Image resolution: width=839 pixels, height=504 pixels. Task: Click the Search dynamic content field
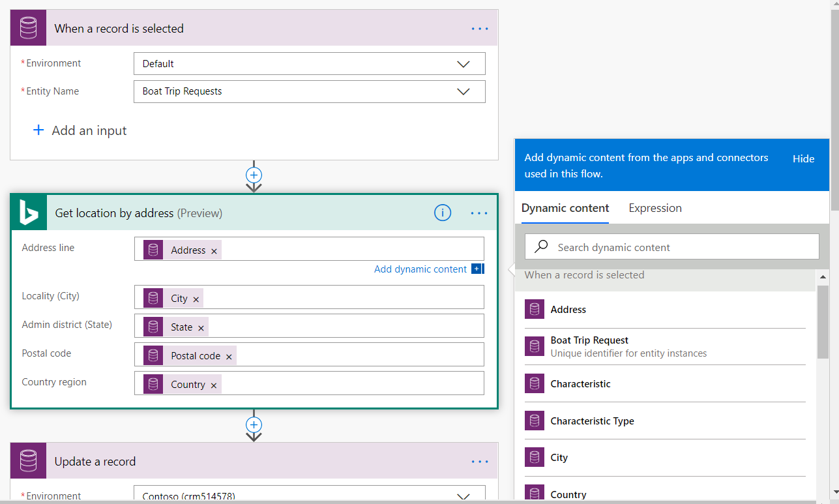(x=678, y=247)
